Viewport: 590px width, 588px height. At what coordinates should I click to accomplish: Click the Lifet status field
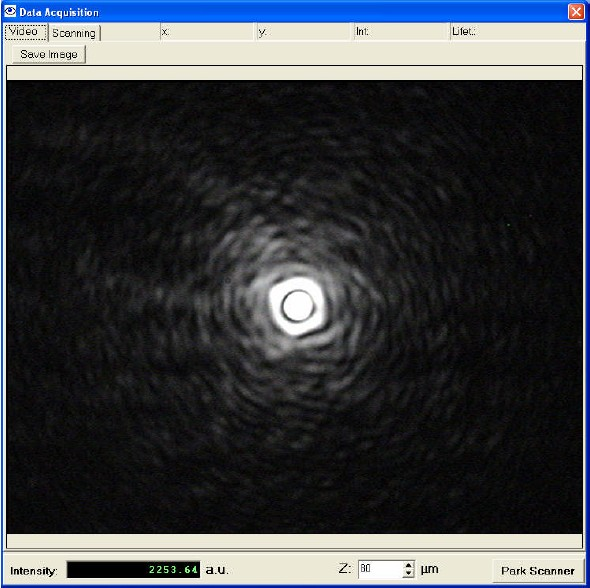point(518,32)
